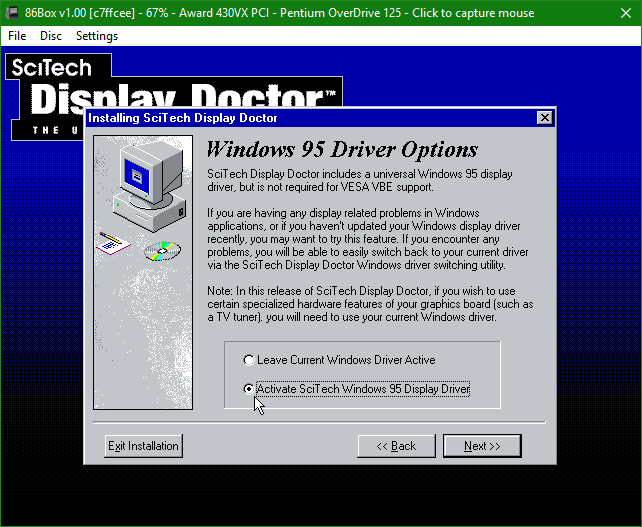Open the 86Box Disc menu
The image size is (642, 527).
pyautogui.click(x=51, y=36)
